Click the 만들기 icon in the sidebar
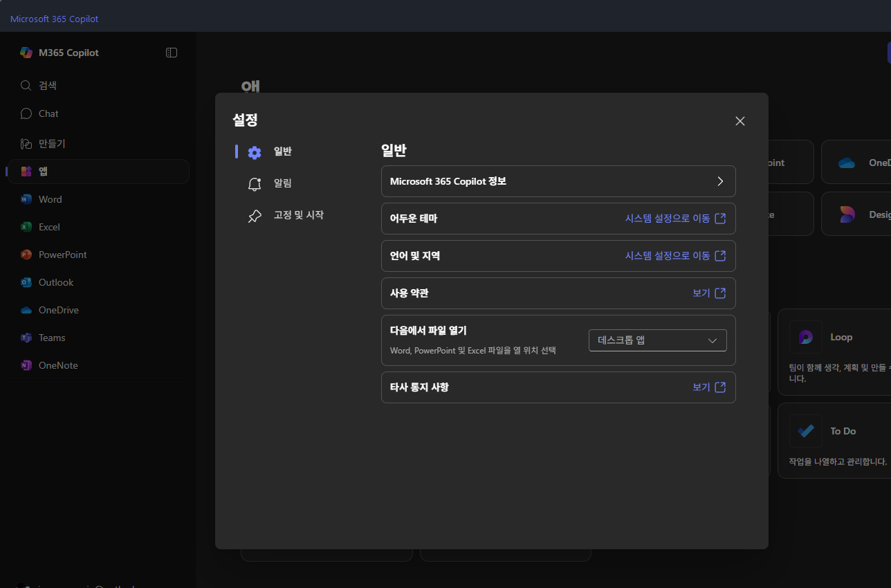Viewport: 891px width, 588px height. pos(26,144)
